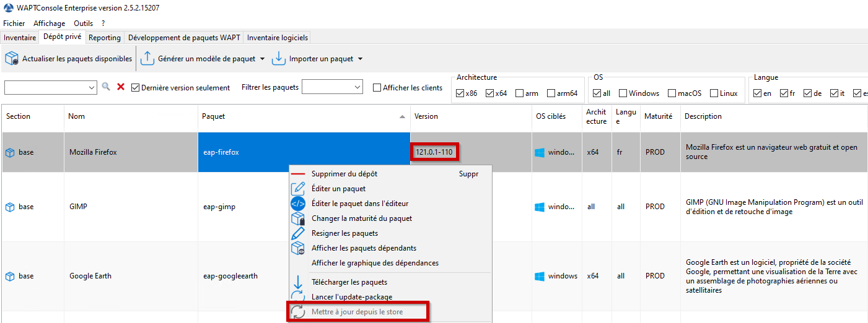This screenshot has height=323, width=868.
Task: Open the Outils menu
Action: click(83, 24)
